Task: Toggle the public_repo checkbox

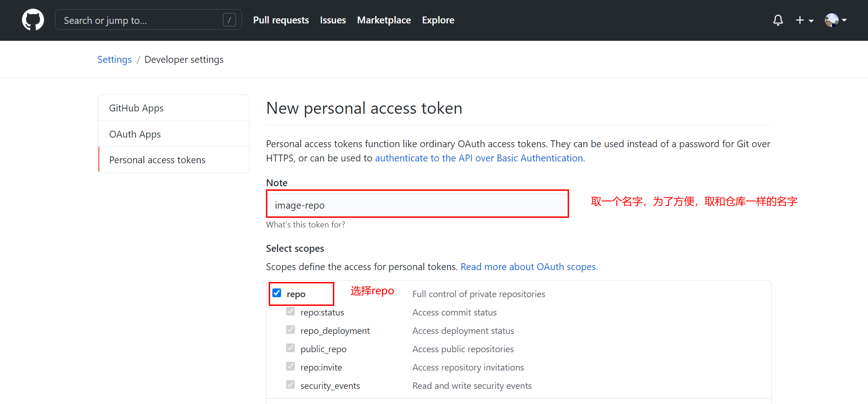Action: [290, 348]
